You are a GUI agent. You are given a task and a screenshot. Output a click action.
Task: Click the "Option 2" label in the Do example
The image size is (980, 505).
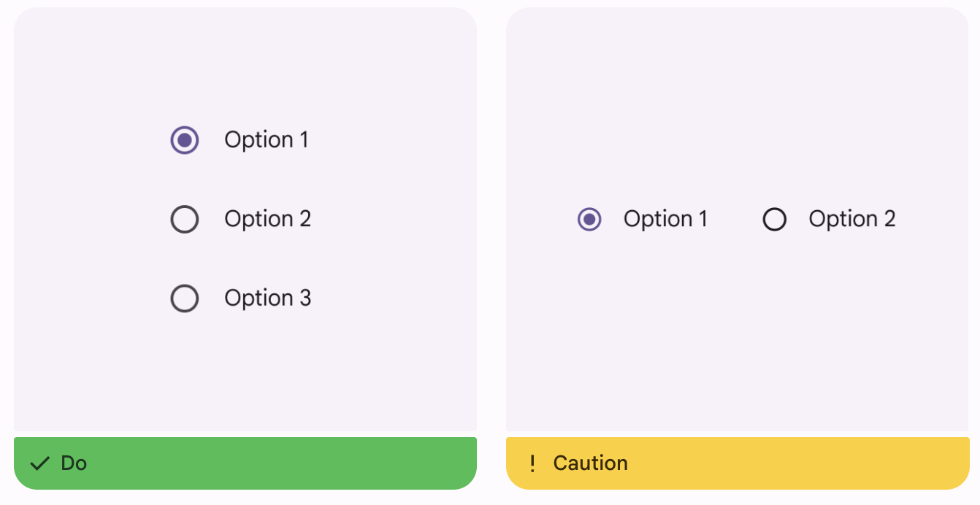268,219
